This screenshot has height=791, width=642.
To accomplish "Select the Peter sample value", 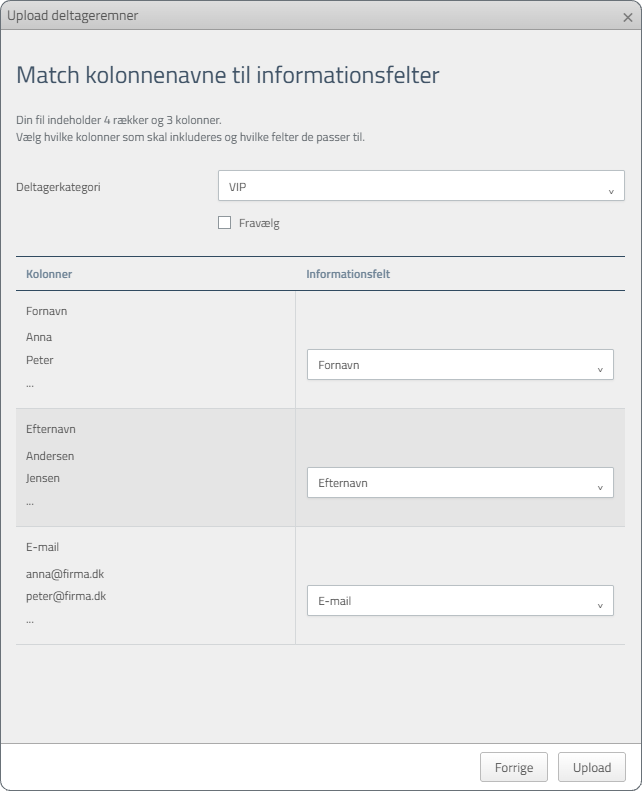I will tap(39, 360).
